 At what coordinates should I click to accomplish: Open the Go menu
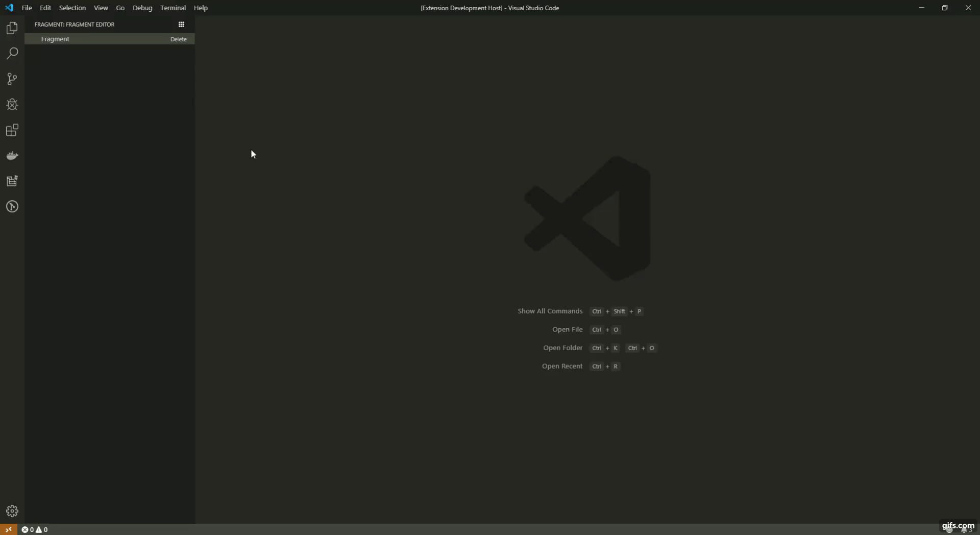(x=120, y=8)
